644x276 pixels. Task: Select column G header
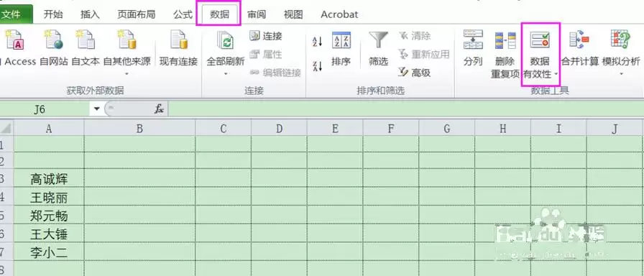pyautogui.click(x=447, y=129)
